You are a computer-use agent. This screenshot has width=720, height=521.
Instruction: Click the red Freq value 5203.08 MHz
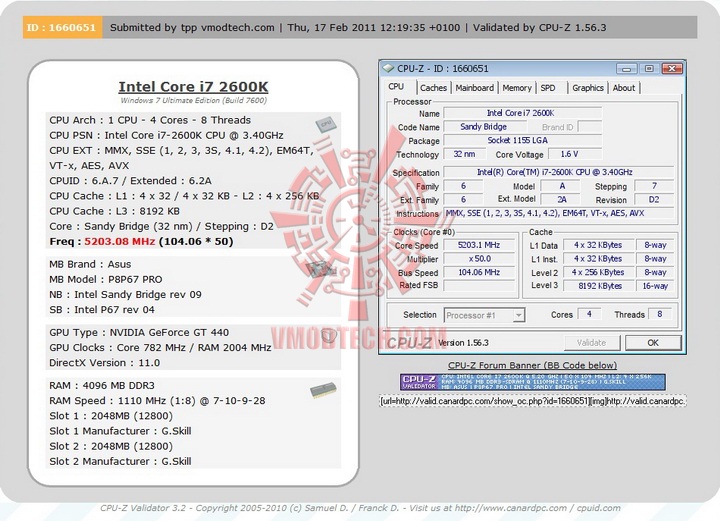(119, 241)
